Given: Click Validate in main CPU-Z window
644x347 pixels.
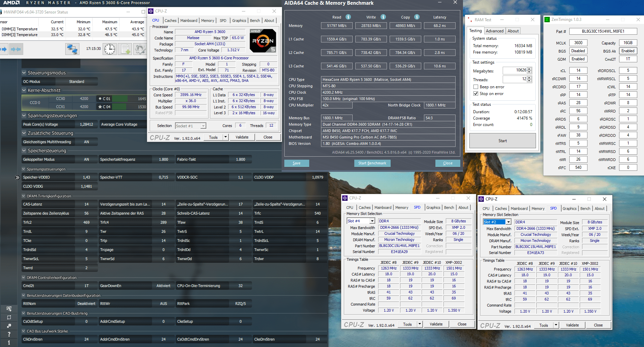Looking at the screenshot, I should 242,137.
